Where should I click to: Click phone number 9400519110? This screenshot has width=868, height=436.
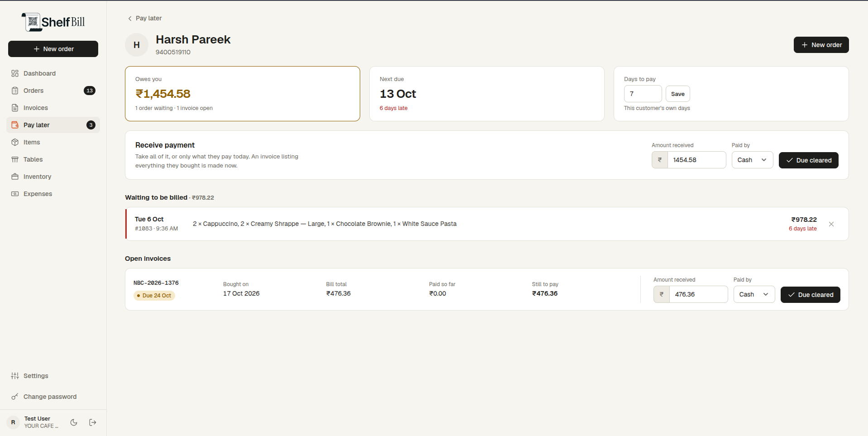(173, 52)
